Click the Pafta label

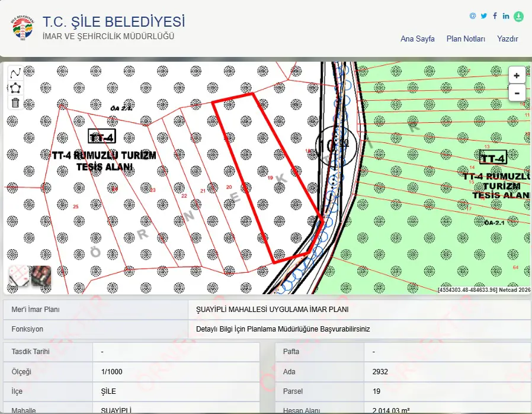click(291, 352)
